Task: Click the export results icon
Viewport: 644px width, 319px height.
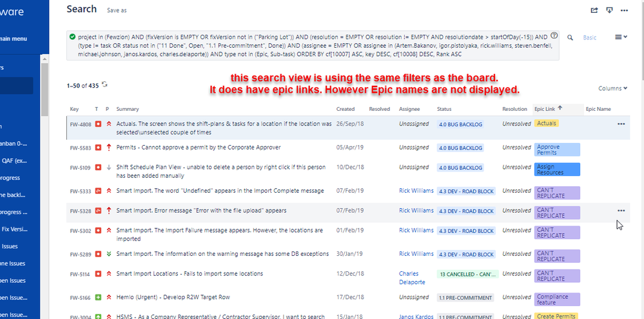Action: [609, 10]
